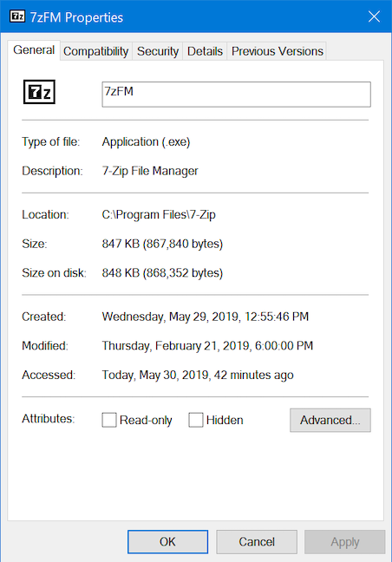Select the 'Application (.exe)' file type text

(x=146, y=142)
